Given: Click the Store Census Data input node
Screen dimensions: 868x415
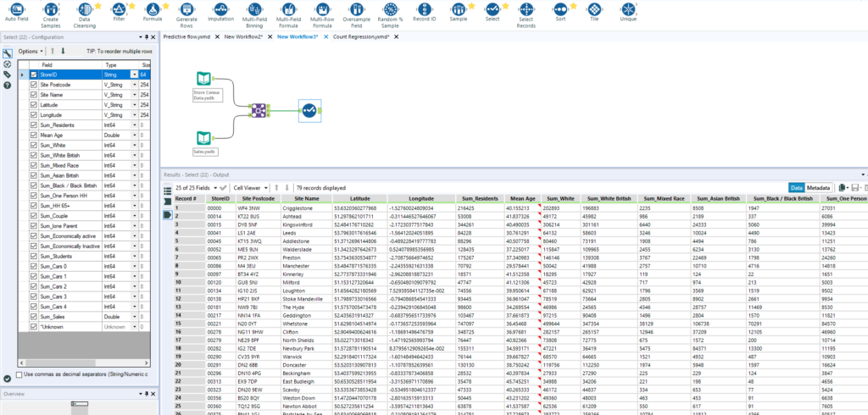Looking at the screenshot, I should point(203,79).
